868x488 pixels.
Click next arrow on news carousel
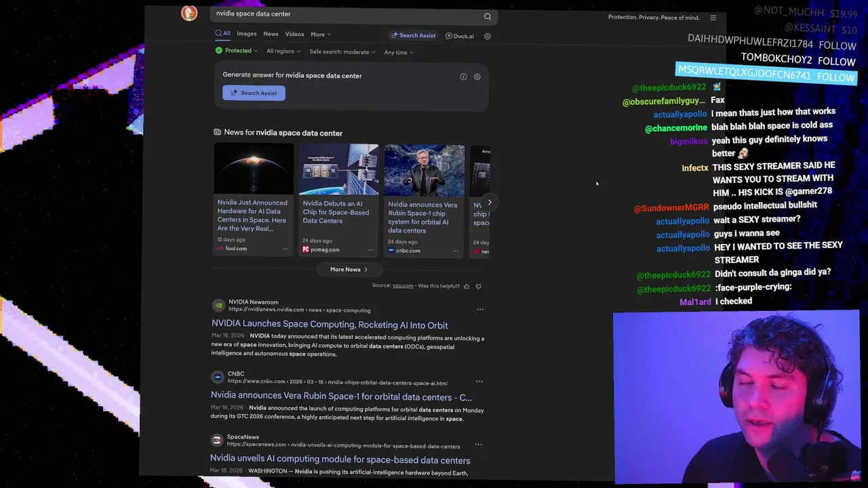pyautogui.click(x=489, y=202)
